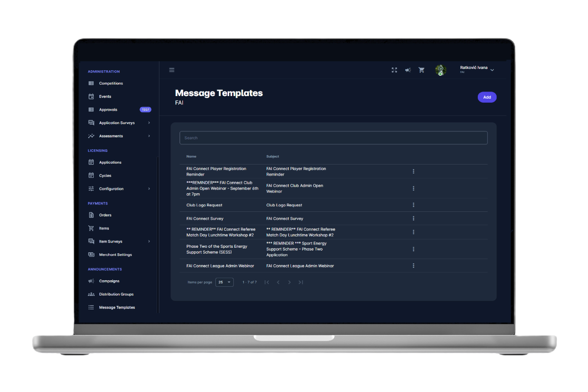
Task: Go to the next page of results
Action: pyautogui.click(x=289, y=282)
